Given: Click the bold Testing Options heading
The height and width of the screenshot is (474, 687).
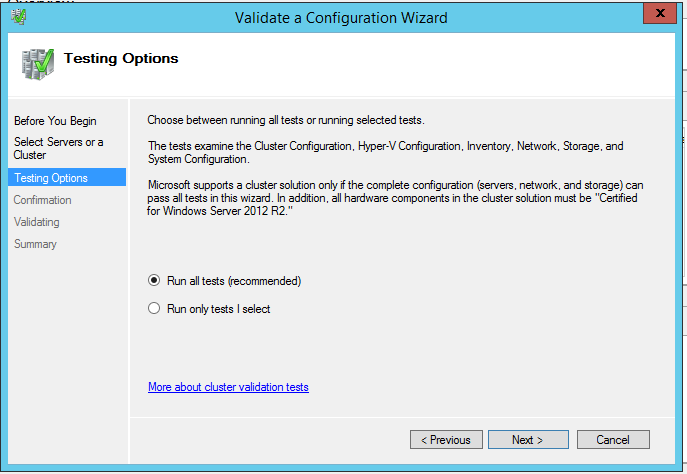Looking at the screenshot, I should 121,58.
